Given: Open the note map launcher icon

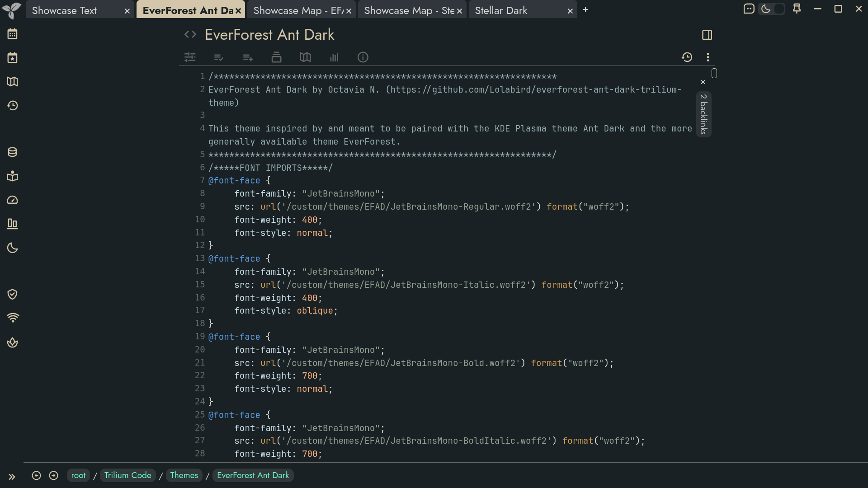Looking at the screenshot, I should coord(12,82).
